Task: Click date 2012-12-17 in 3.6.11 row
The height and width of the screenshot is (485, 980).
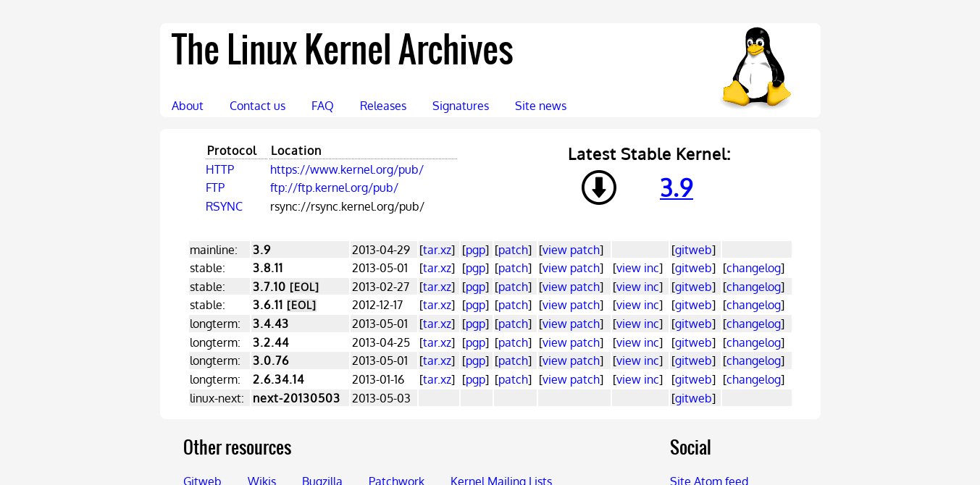Action: click(x=377, y=305)
